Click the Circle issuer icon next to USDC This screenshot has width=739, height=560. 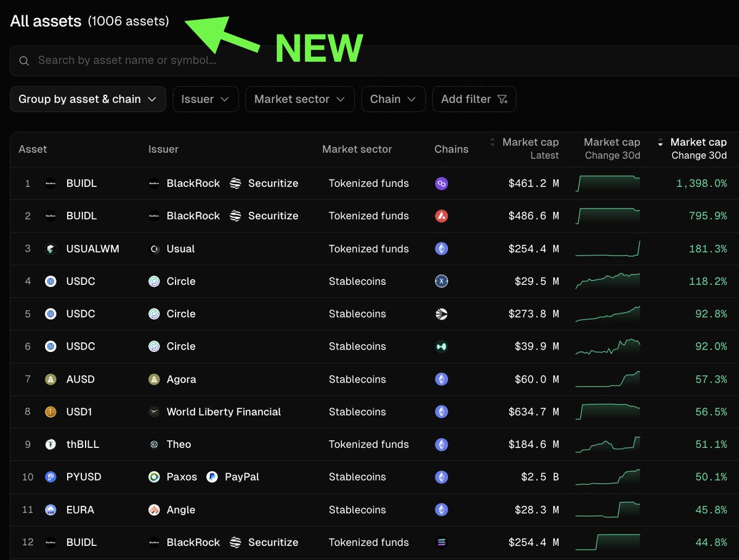153,281
